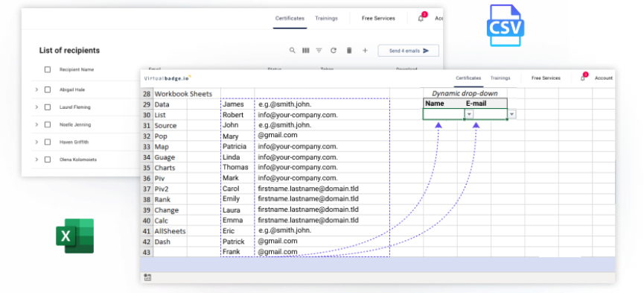Select Carol's firstname.lastname@domain.tld cell
Screen dimensions: 644x293
pos(322,189)
